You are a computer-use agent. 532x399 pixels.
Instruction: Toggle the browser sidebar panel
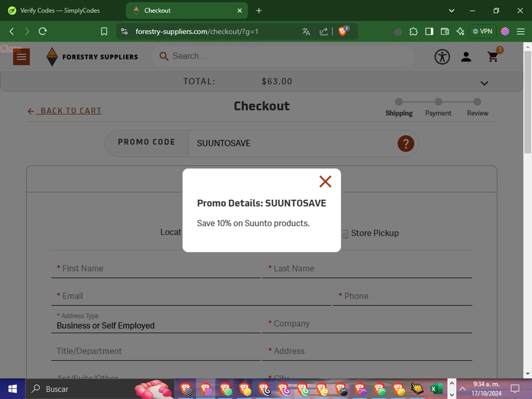429,32
